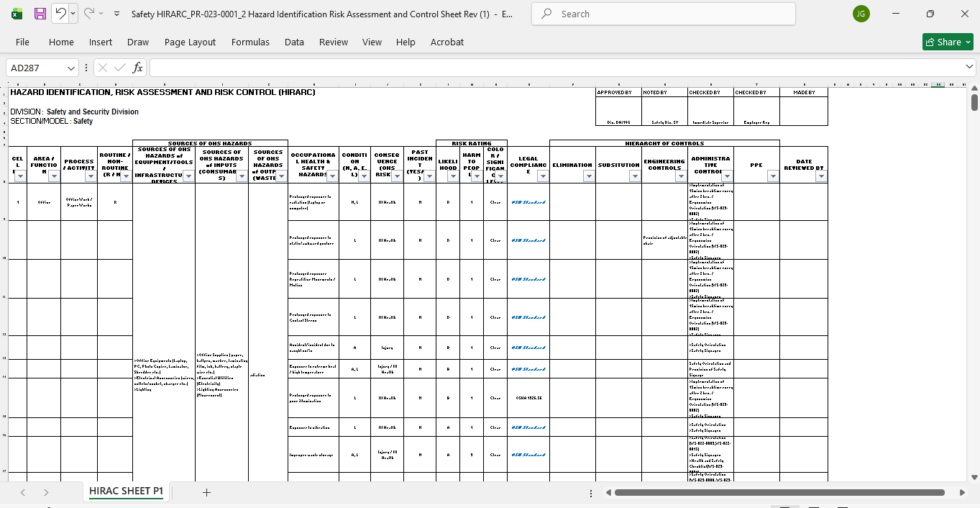Open filter dropdown for OCCUPATIONAL HEALTH & SAFETY HAZARDS

click(x=332, y=176)
